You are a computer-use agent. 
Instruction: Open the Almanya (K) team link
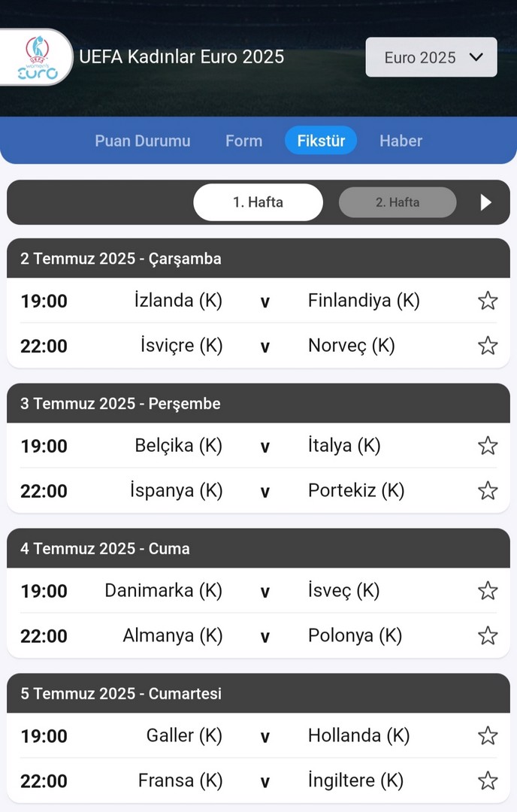pyautogui.click(x=172, y=636)
